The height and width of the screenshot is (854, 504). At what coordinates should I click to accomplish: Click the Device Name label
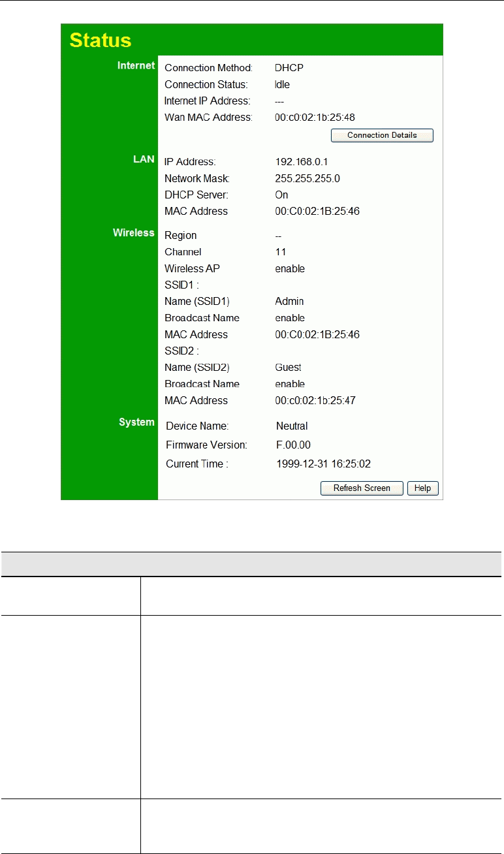coord(197,426)
